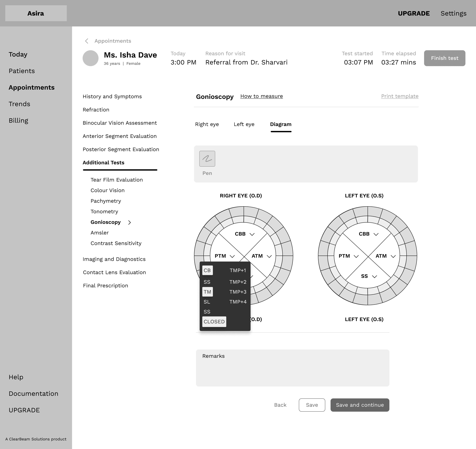Click the Finish test button
The image size is (476, 449).
[444, 58]
